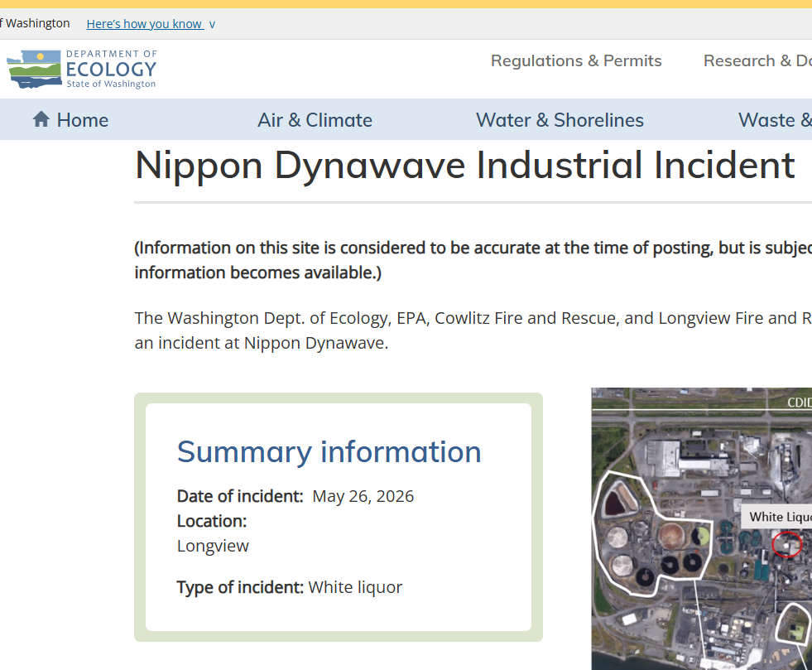Open Regulations & Permits menu

tap(576, 60)
